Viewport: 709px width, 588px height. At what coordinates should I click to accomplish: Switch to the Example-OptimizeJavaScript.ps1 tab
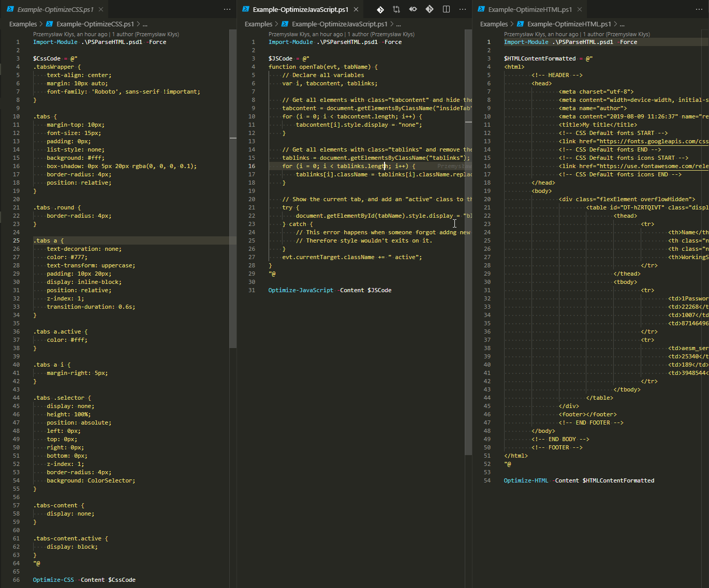click(300, 9)
